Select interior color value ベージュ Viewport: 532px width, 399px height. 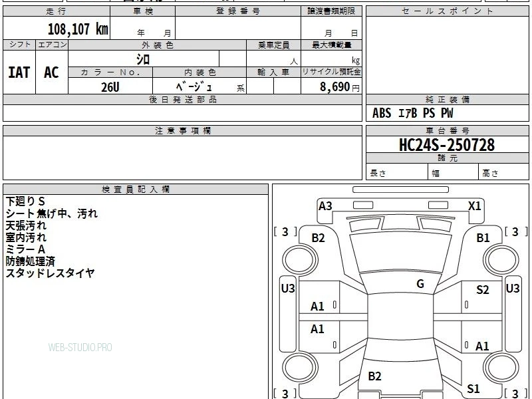point(194,87)
